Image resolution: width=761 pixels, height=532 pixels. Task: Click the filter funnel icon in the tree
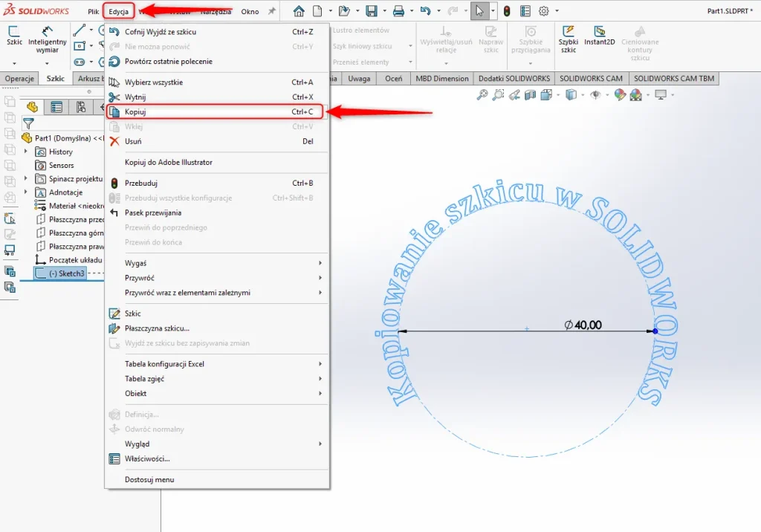29,124
